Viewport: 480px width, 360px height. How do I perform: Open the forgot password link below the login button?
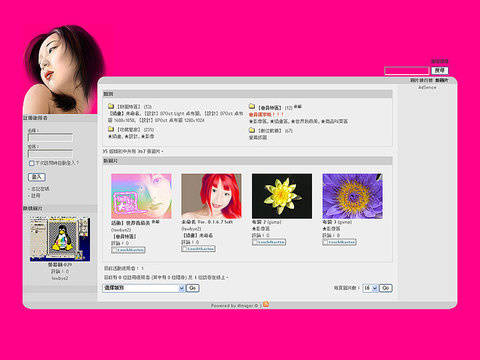[40, 189]
